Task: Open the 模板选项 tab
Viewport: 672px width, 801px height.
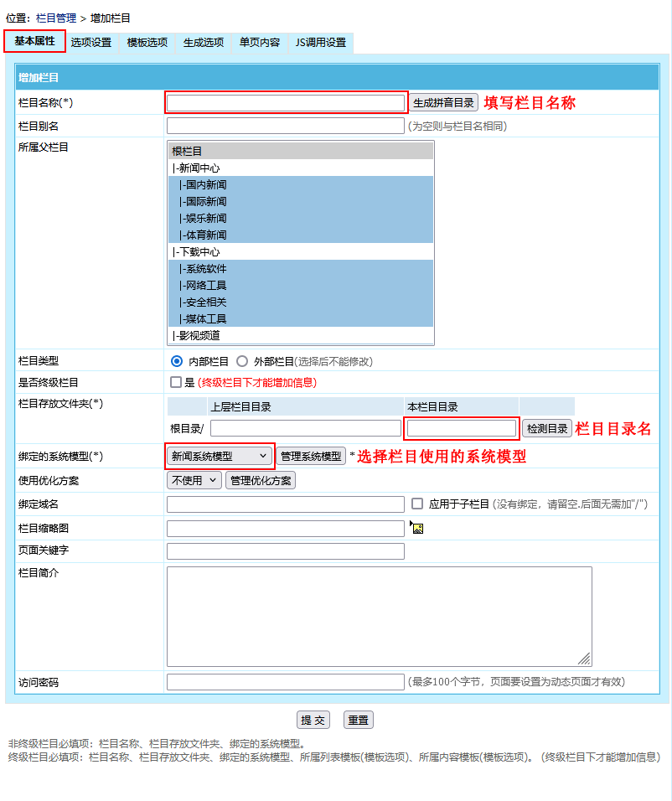Action: click(x=147, y=43)
